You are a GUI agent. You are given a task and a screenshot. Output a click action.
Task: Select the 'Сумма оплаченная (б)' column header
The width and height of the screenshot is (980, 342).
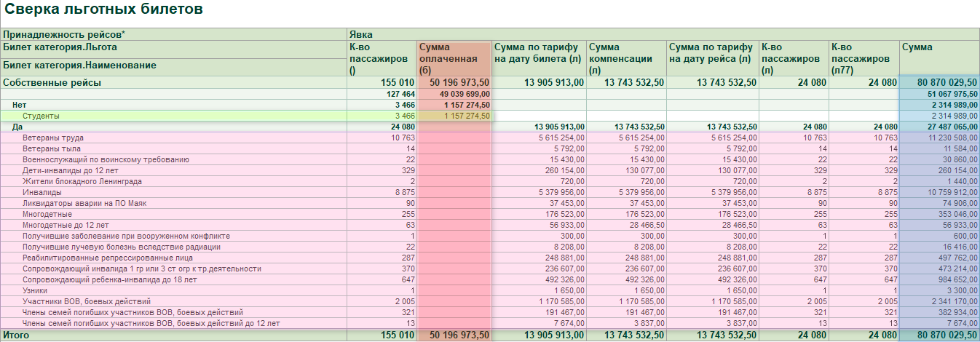pos(454,58)
